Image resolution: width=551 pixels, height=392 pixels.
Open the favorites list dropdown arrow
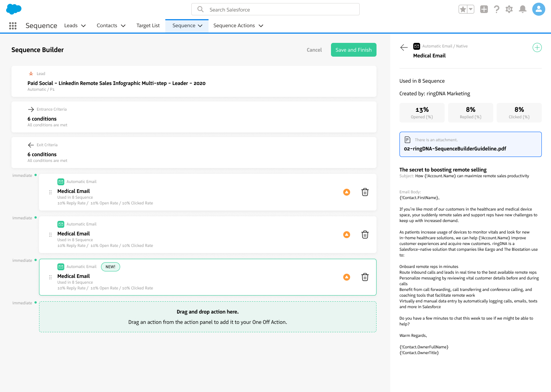point(471,9)
